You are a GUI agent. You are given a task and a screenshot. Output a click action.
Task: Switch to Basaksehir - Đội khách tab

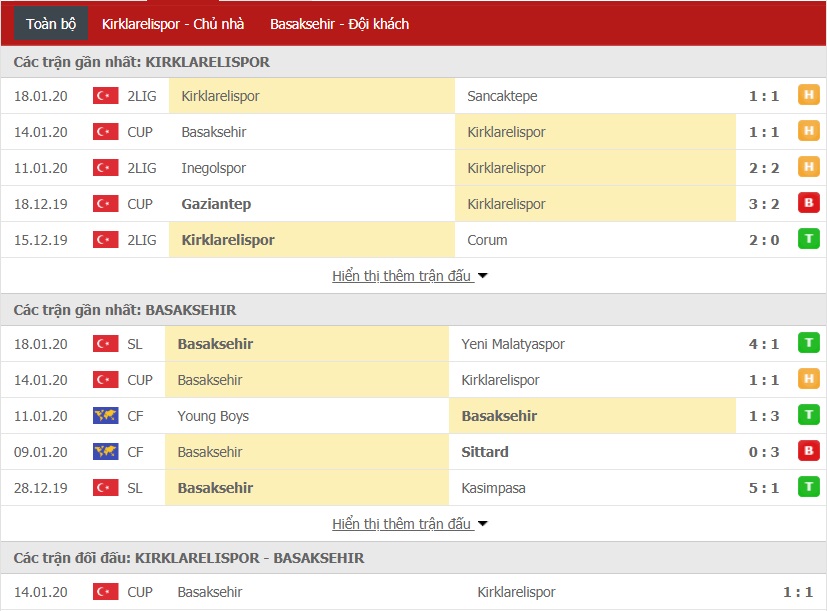339,24
